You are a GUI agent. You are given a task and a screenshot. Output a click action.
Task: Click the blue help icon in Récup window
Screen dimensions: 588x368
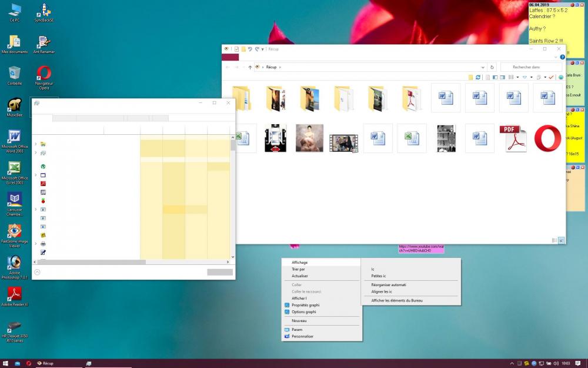point(562,58)
